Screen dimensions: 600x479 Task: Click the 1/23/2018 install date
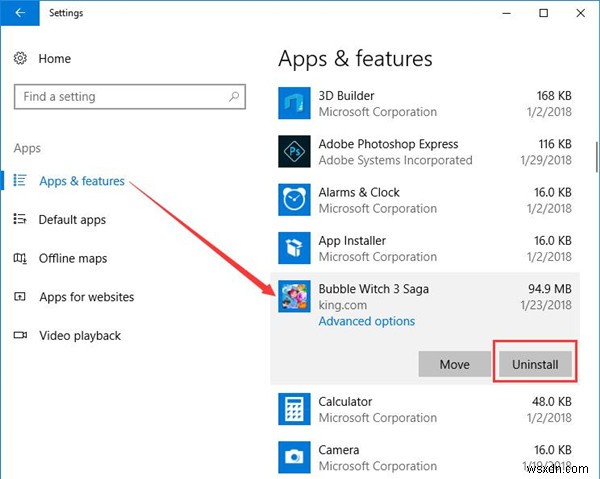point(546,305)
